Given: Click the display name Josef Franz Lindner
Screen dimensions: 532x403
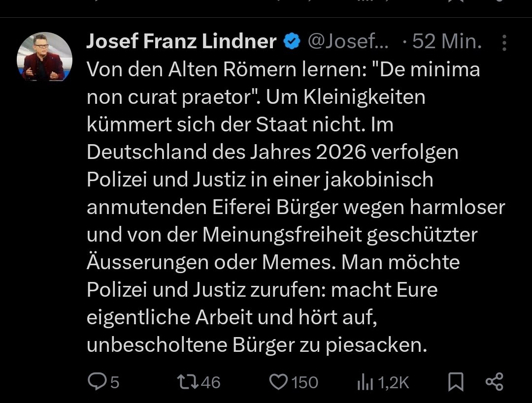Looking at the screenshot, I should (x=181, y=42).
